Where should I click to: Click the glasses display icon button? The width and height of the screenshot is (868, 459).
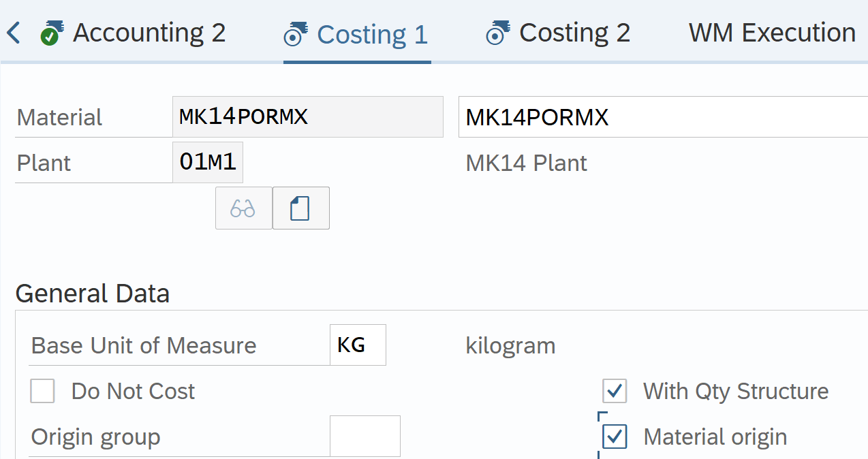tap(243, 208)
